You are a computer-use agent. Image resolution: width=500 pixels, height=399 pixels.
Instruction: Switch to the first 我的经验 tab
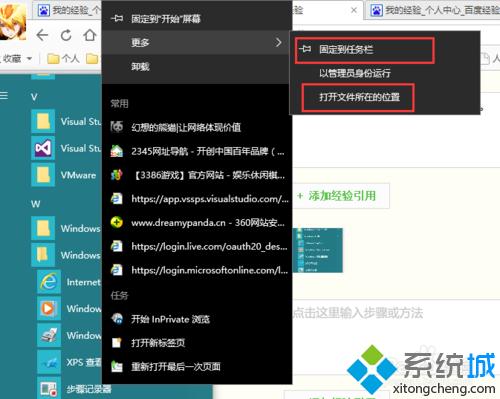coord(68,11)
